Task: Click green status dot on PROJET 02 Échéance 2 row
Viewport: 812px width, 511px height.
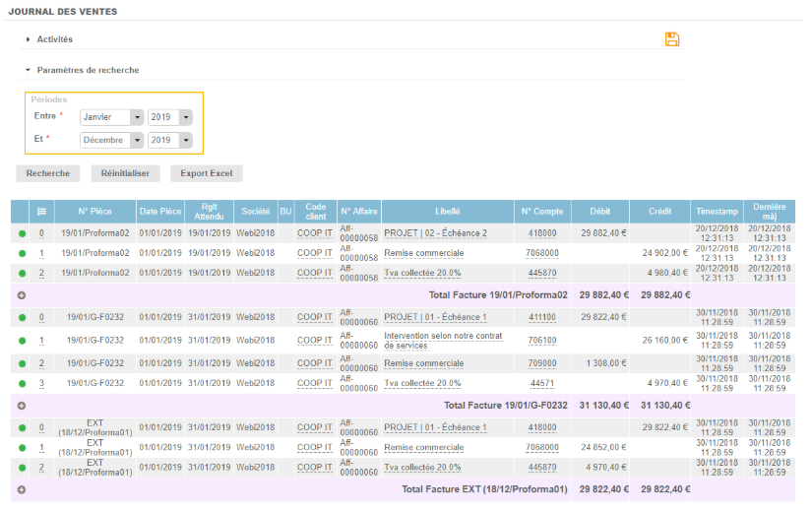Action: click(22, 233)
